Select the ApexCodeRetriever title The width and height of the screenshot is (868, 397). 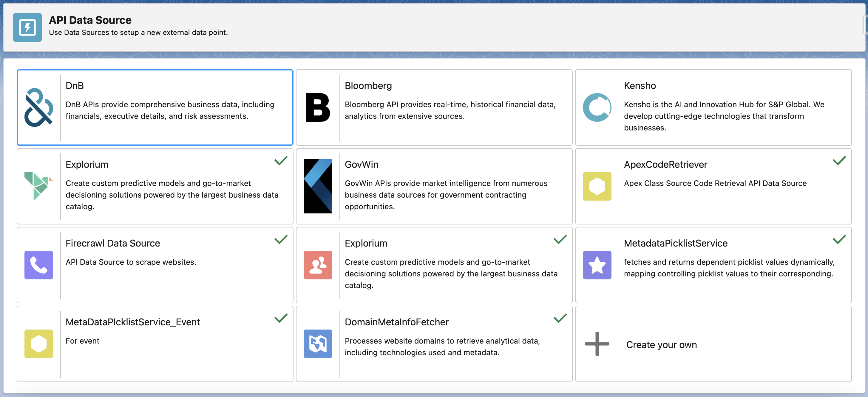click(x=665, y=164)
